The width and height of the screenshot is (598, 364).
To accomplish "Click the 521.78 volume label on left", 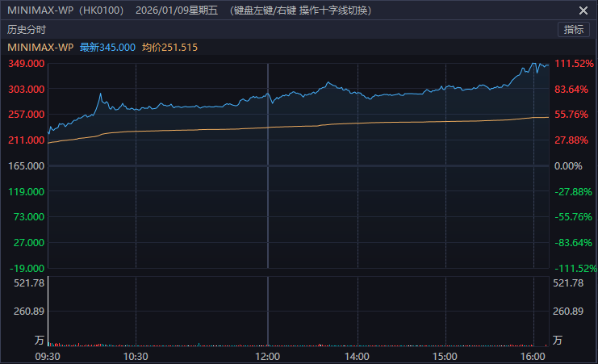I will (x=29, y=283).
